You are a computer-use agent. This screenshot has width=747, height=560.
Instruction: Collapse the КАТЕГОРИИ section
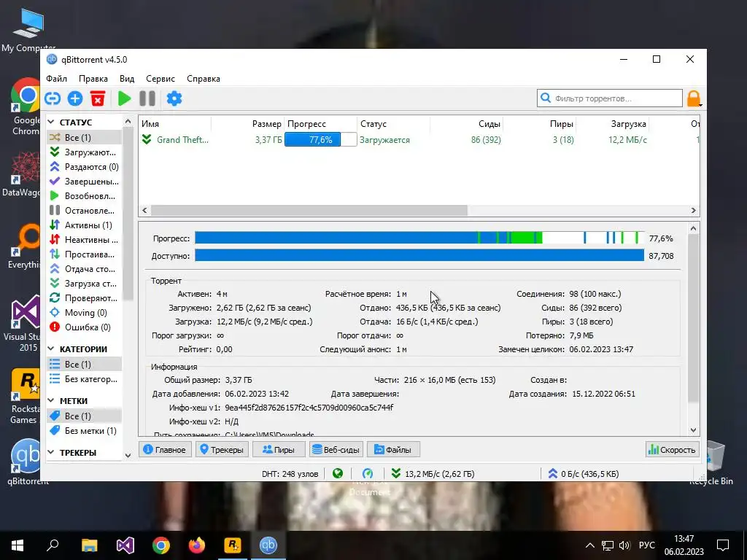[x=51, y=349]
